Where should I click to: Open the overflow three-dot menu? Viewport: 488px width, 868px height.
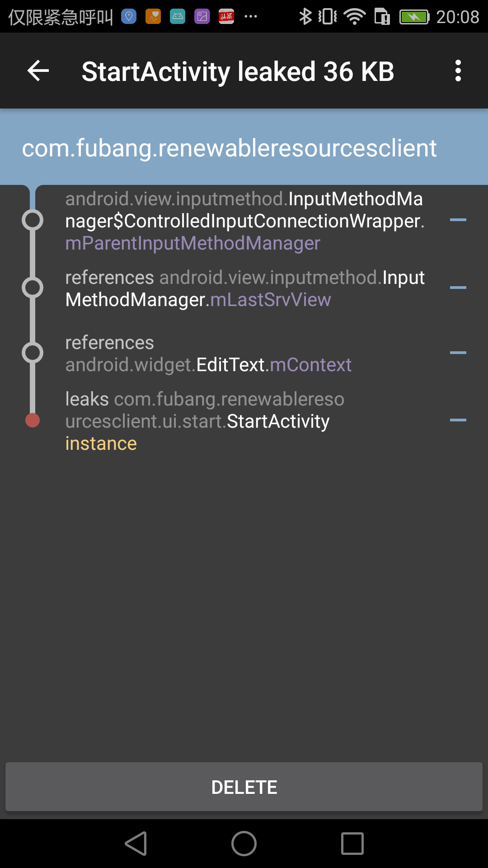coord(458,71)
